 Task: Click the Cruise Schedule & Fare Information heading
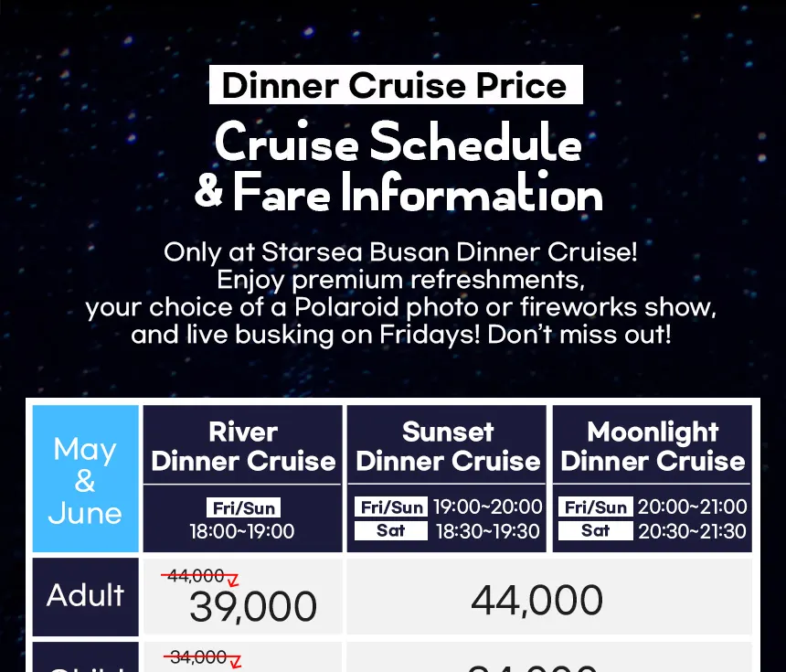(398, 167)
